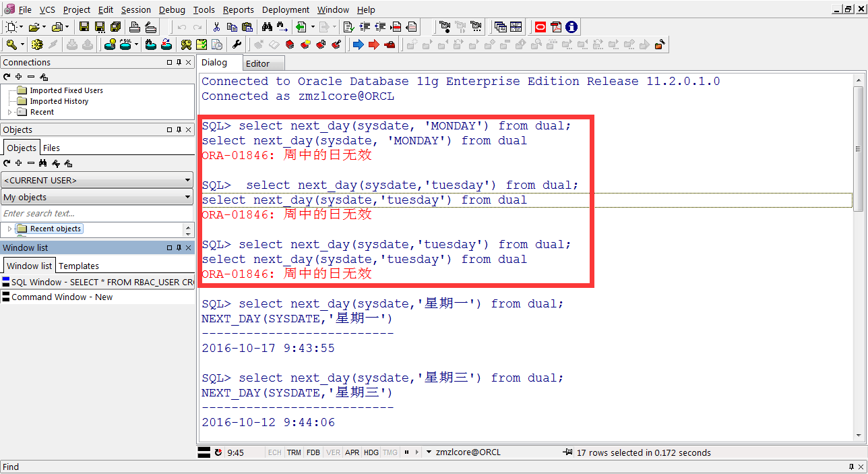
Task: Click the red Oracle logo icon
Action: click(x=540, y=27)
